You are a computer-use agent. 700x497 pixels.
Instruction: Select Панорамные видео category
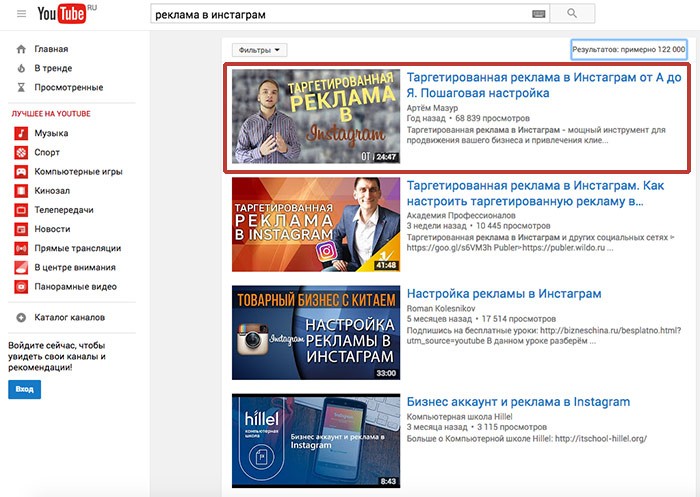(75, 287)
